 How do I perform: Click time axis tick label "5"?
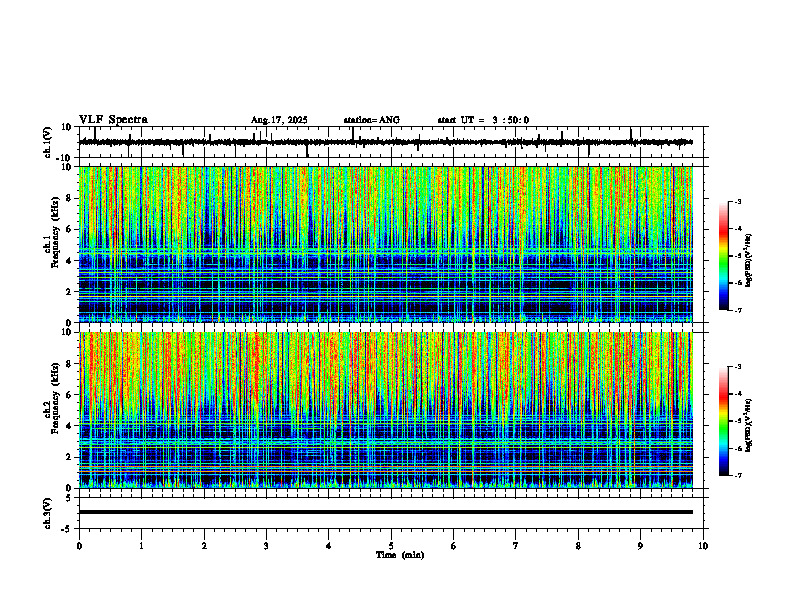tap(391, 546)
